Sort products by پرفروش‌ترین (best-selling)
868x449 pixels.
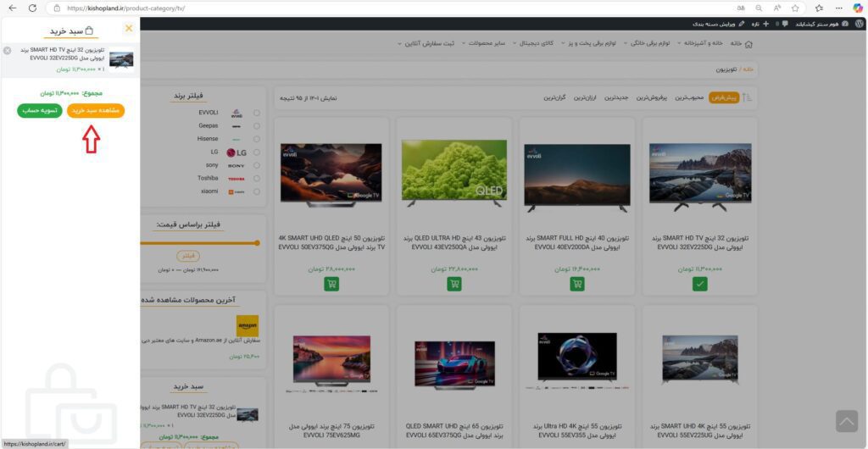click(x=651, y=98)
